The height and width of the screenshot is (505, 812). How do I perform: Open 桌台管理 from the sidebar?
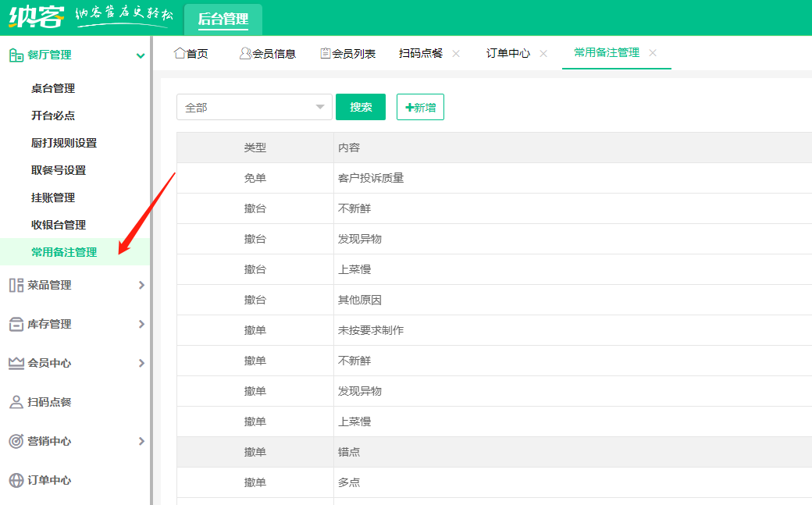[x=54, y=88]
